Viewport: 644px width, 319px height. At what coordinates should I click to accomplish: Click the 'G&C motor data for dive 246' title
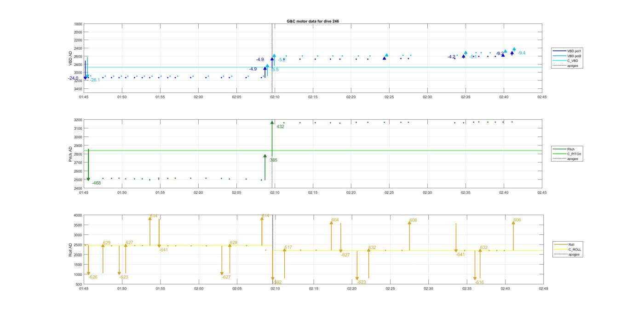[x=313, y=21]
